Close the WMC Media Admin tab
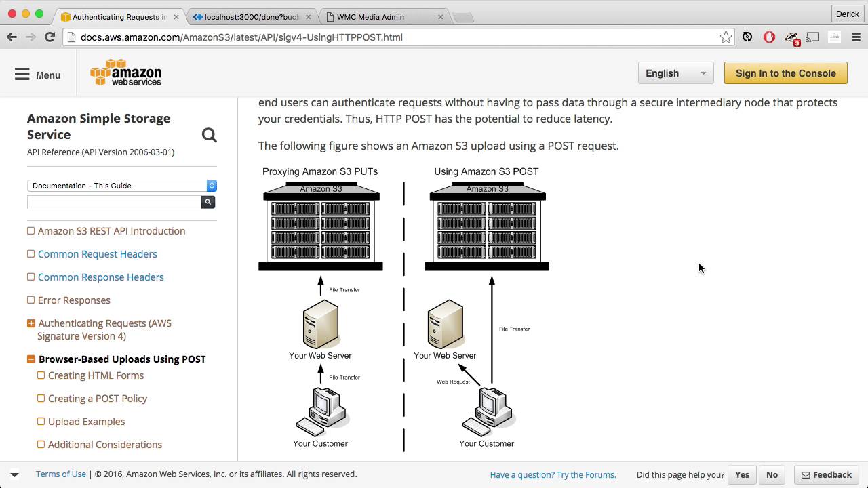Screen dimensions: 868x488 (x=441, y=16)
